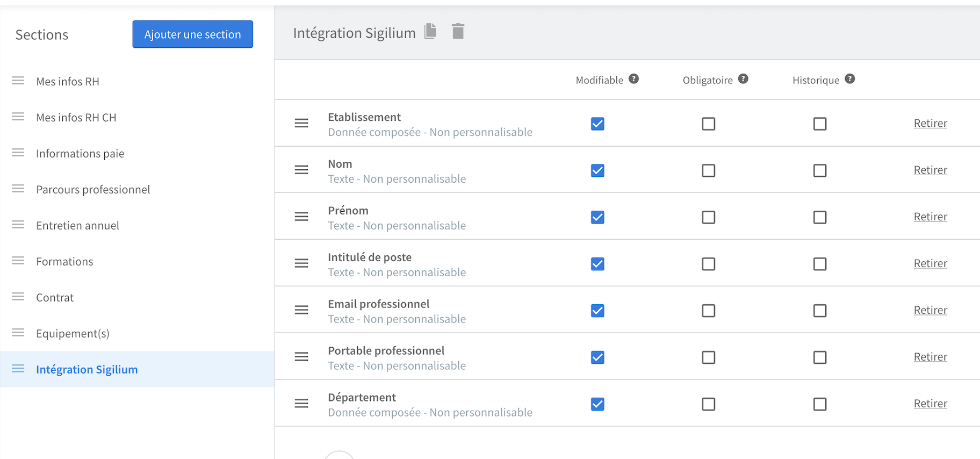This screenshot has width=980, height=459.
Task: Click the trash icon to delete section
Action: tap(458, 32)
